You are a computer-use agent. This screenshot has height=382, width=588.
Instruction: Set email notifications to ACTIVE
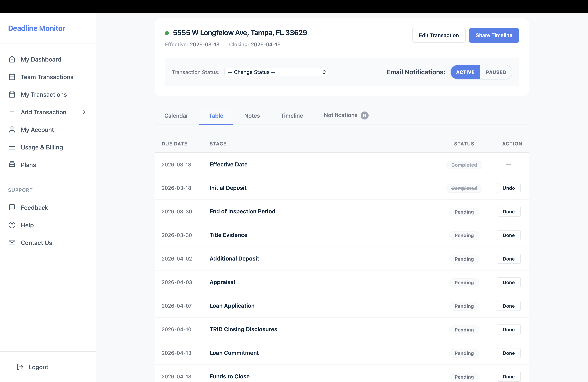(x=465, y=72)
